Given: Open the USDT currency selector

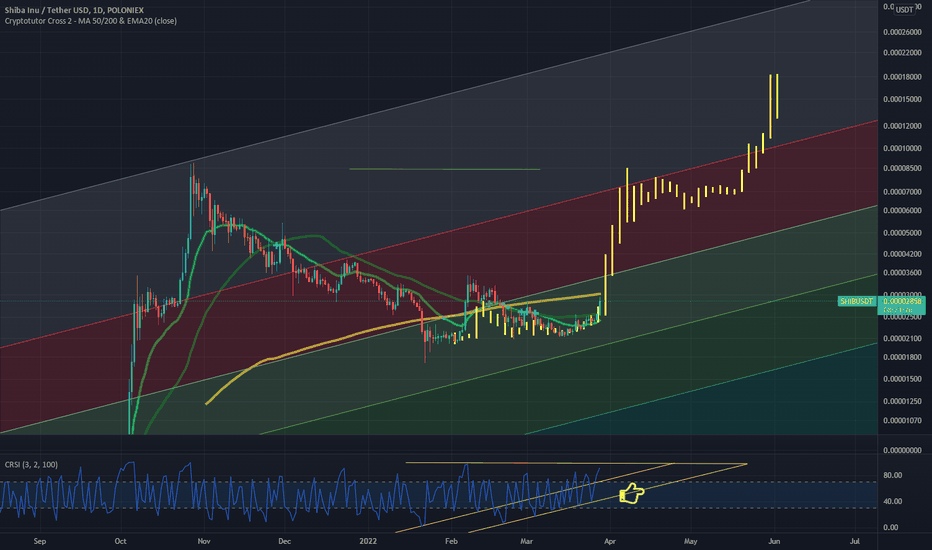Looking at the screenshot, I should (x=905, y=10).
